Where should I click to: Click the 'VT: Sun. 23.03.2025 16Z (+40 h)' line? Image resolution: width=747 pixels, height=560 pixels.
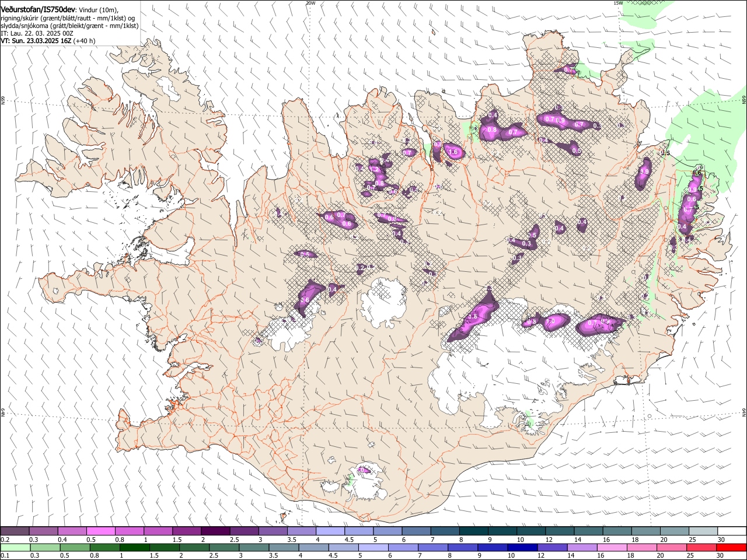point(48,41)
